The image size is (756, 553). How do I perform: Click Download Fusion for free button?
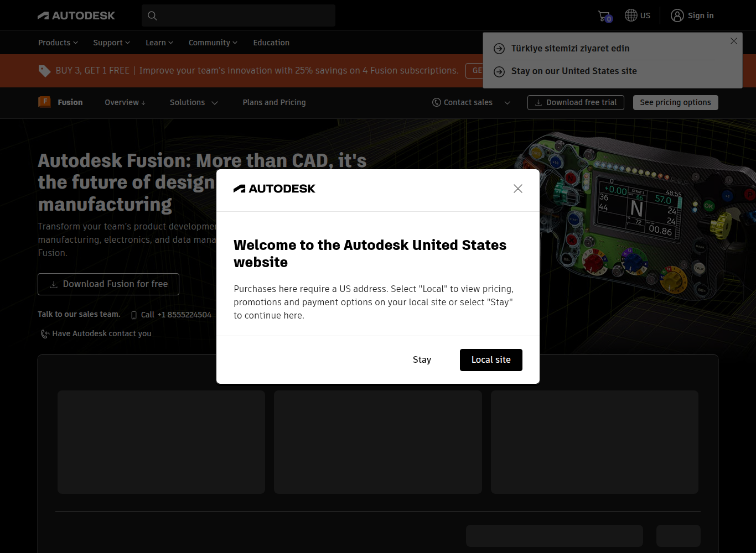108,284
